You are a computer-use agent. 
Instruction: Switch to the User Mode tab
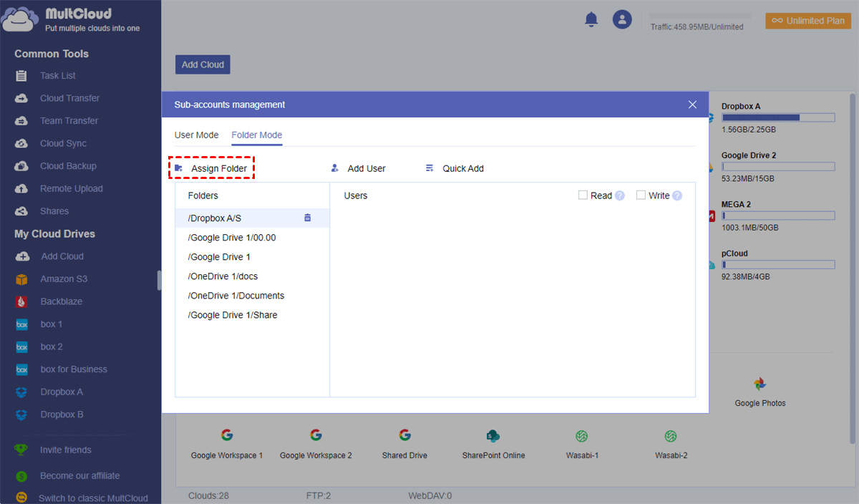196,135
